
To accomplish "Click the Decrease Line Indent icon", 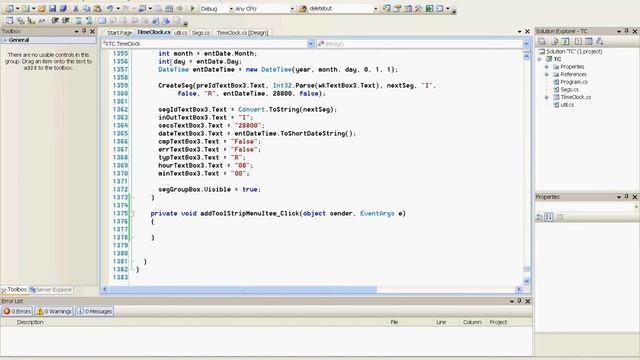I will (x=55, y=20).
